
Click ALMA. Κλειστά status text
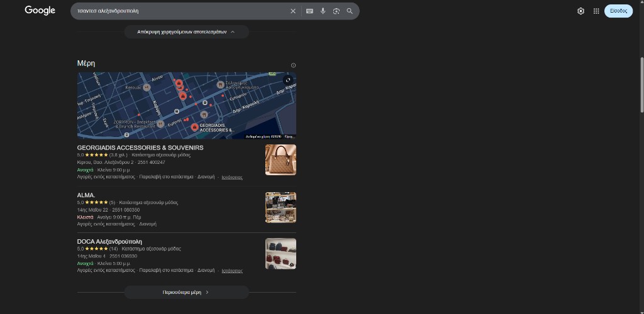85,217
